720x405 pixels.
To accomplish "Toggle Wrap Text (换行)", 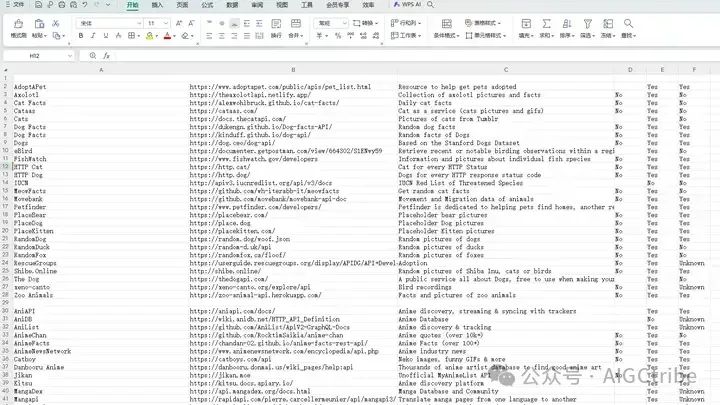I will coord(276,28).
